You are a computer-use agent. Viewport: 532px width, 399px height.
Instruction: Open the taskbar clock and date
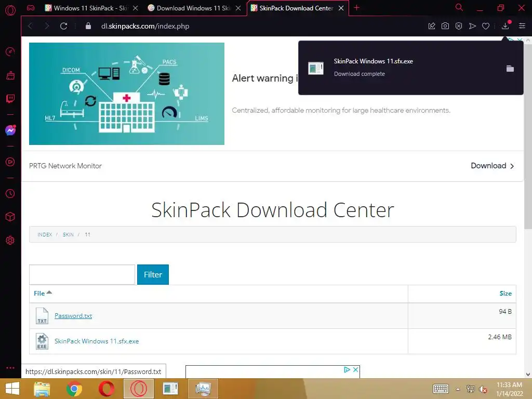tap(509, 389)
